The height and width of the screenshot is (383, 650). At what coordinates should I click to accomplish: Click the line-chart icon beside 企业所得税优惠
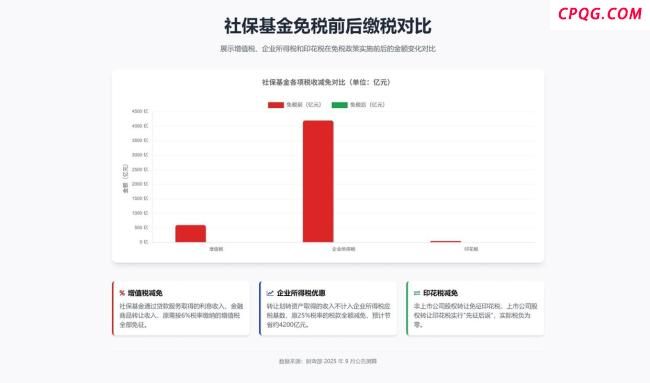270,293
